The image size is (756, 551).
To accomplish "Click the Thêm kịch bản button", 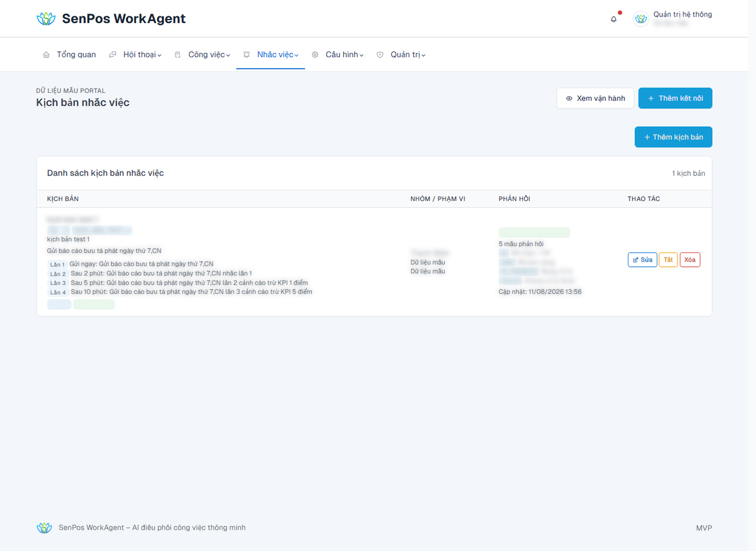I will (x=673, y=137).
